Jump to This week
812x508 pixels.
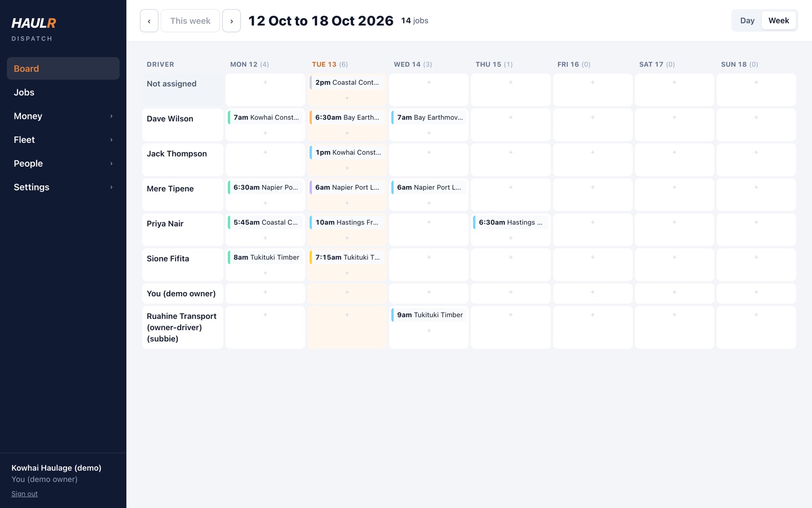(190, 21)
